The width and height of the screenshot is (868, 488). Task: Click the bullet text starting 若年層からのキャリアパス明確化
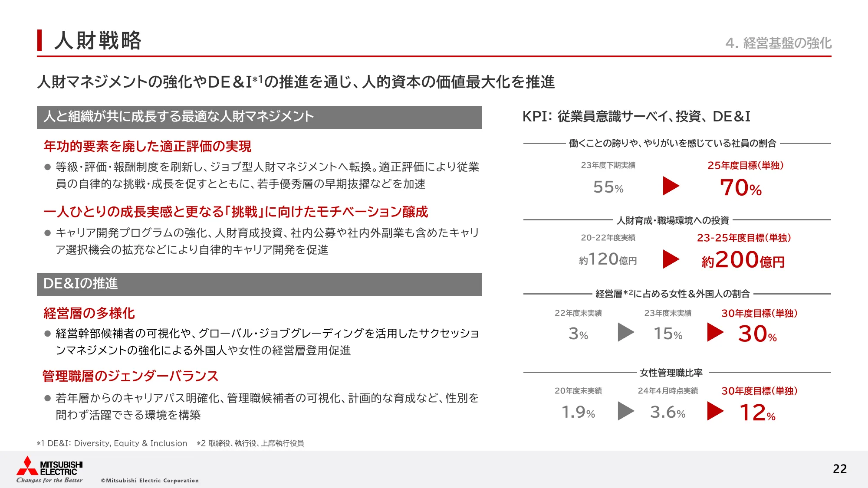pyautogui.click(x=267, y=406)
